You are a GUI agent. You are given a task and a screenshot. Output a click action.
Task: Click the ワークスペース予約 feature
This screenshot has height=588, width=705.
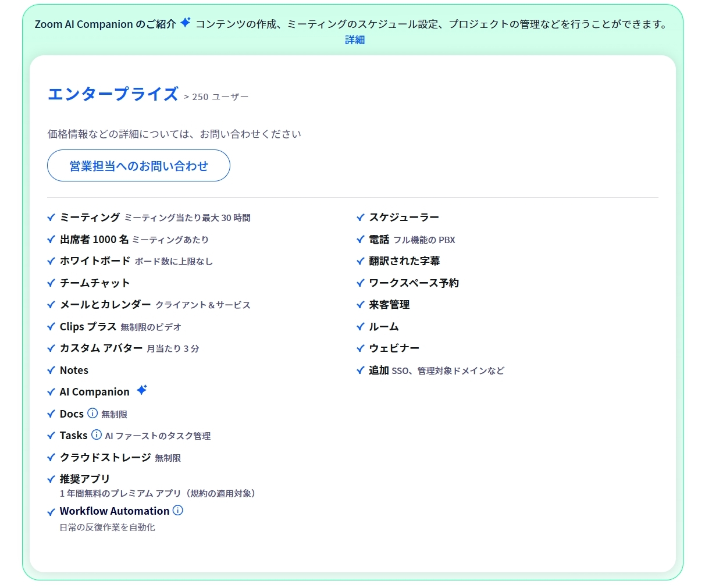(414, 283)
